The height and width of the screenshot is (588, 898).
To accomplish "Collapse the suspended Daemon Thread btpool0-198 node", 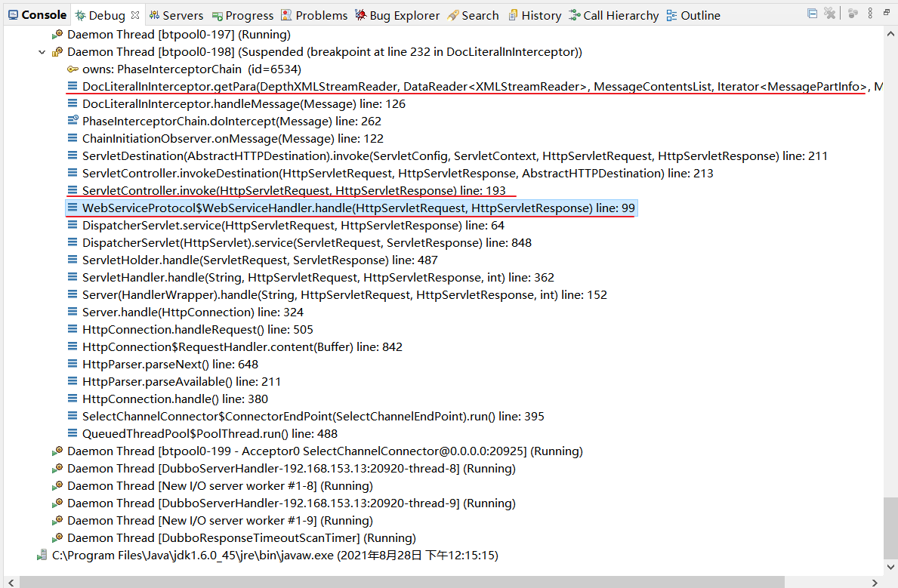I will click(42, 51).
